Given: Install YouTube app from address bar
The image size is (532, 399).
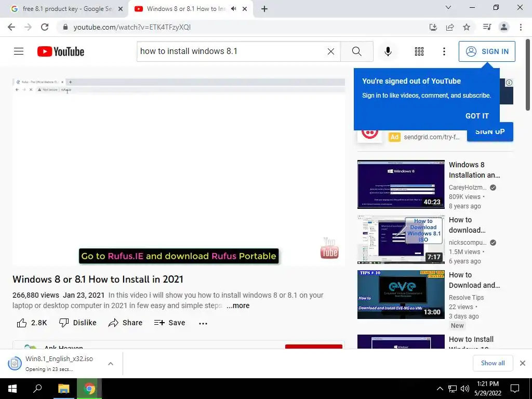Looking at the screenshot, I should click(433, 27).
